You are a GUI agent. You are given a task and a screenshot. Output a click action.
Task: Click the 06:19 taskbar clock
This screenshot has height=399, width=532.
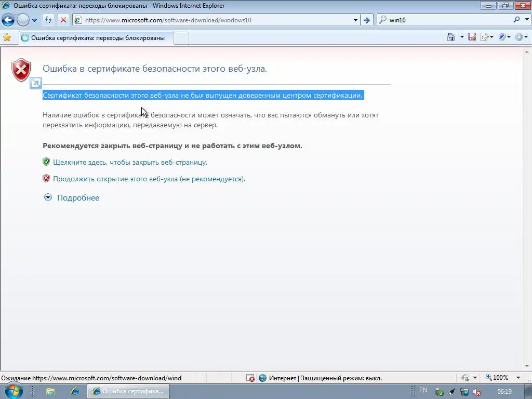[x=504, y=392]
